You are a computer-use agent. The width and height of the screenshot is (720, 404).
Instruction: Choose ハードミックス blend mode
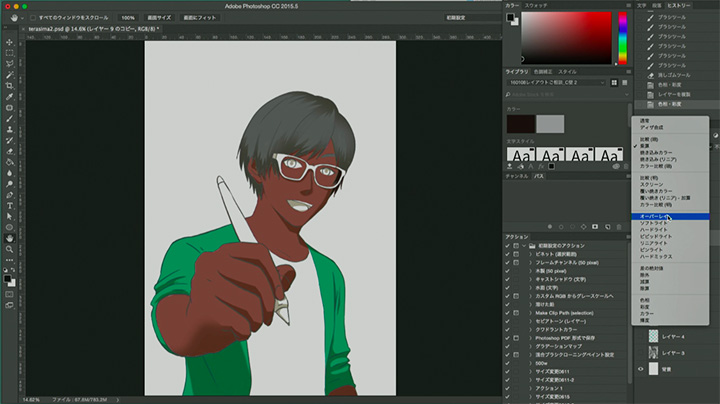coord(670,257)
